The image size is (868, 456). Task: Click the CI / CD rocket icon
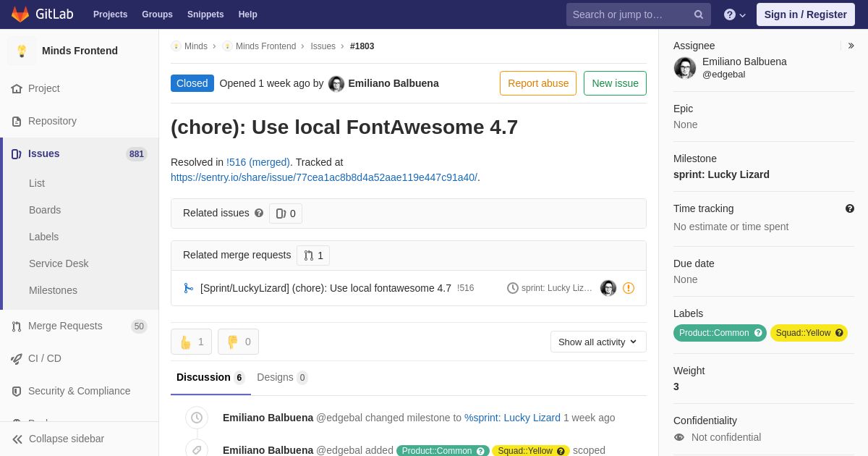coord(17,358)
